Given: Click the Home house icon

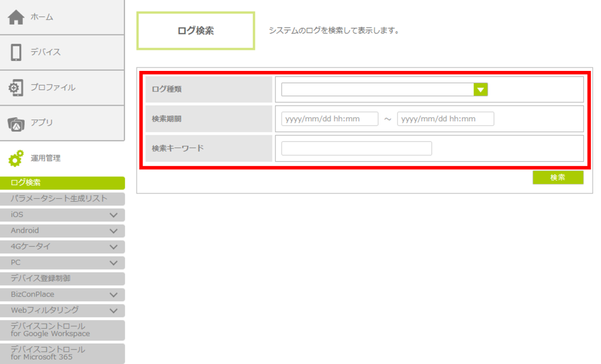Looking at the screenshot, I should point(16,17).
